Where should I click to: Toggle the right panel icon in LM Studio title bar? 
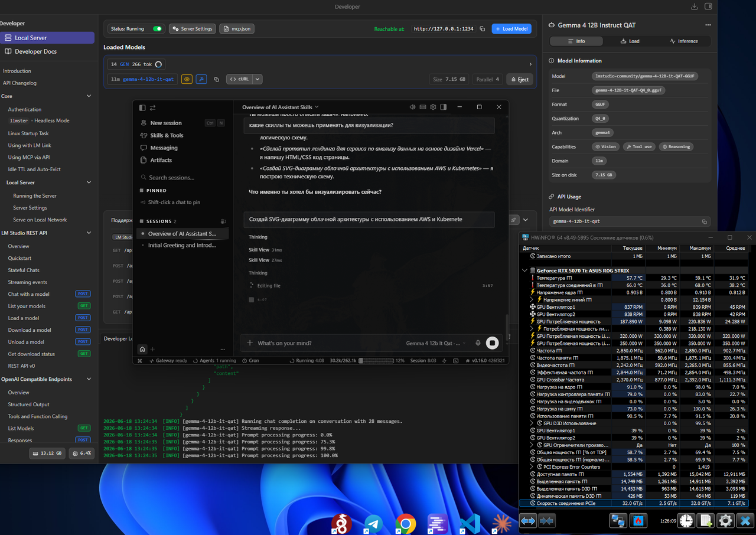click(708, 6)
